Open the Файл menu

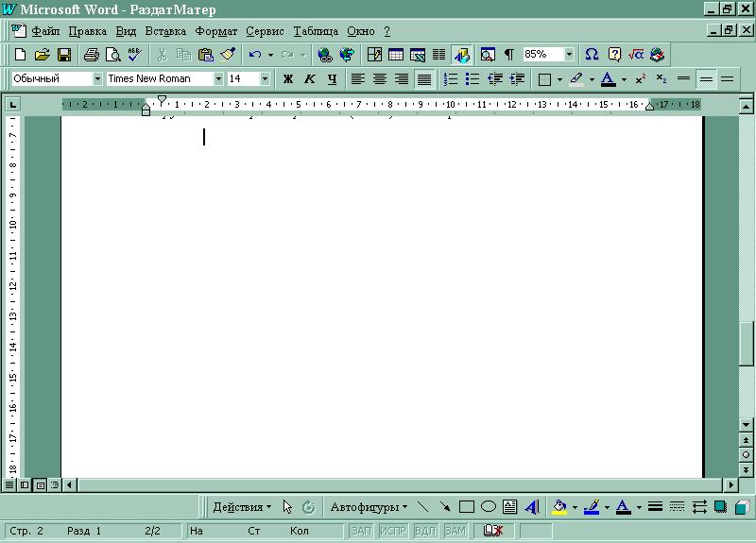tap(45, 31)
